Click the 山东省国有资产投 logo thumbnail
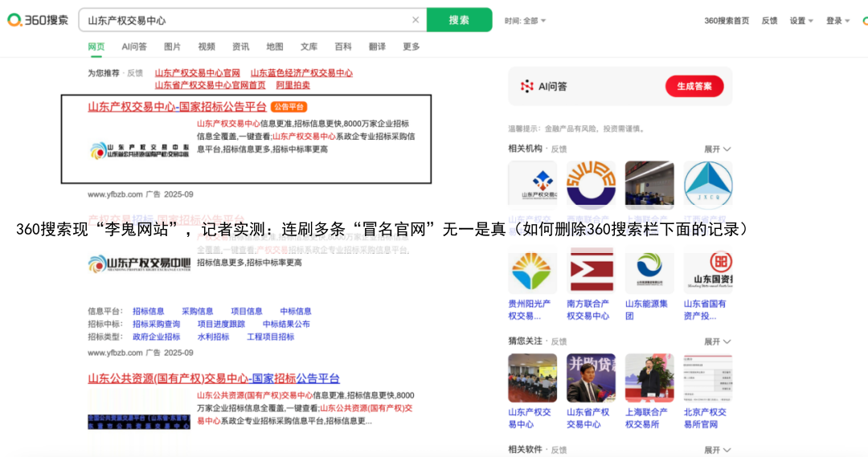This screenshot has height=457, width=868. click(x=708, y=271)
